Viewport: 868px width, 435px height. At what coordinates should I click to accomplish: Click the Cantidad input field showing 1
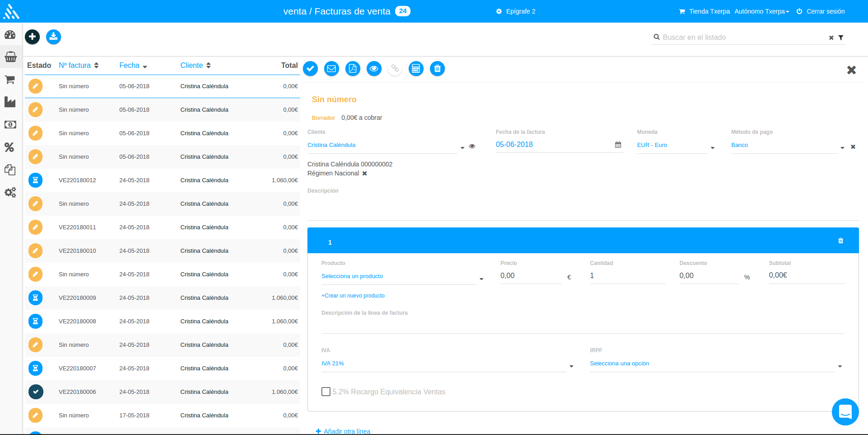(x=627, y=276)
